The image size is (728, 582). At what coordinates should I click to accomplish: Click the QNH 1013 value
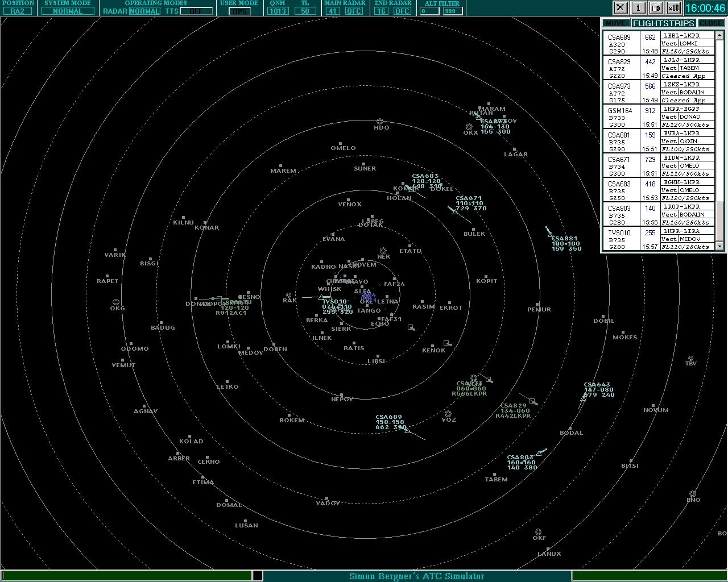pos(278,11)
